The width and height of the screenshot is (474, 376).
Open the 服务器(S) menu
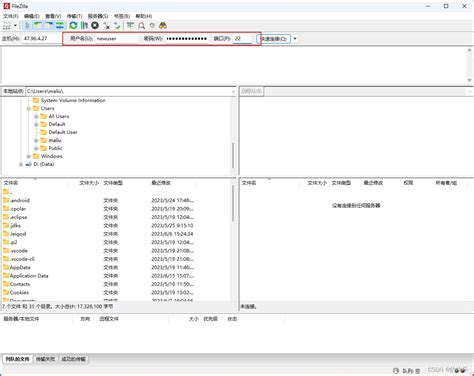pyautogui.click(x=98, y=16)
